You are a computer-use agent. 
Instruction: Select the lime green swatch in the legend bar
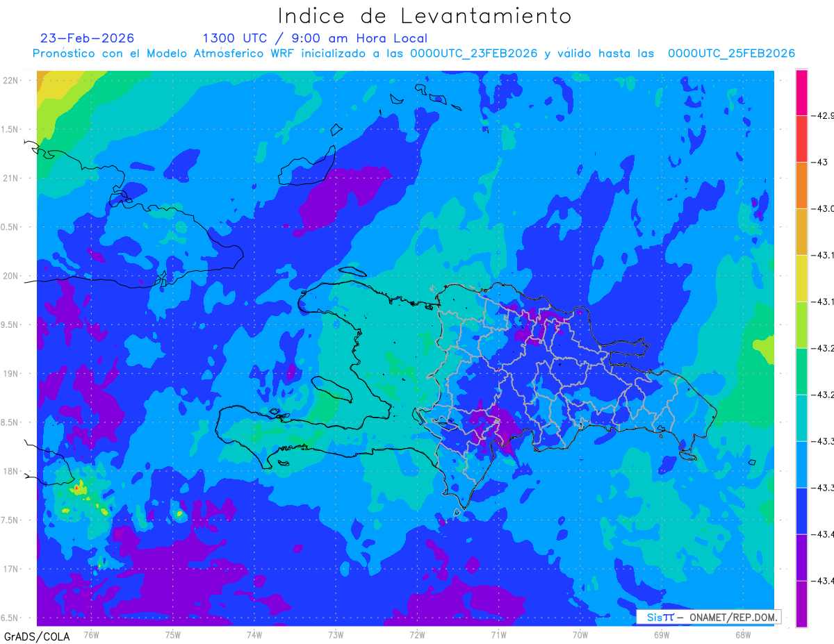[801, 325]
